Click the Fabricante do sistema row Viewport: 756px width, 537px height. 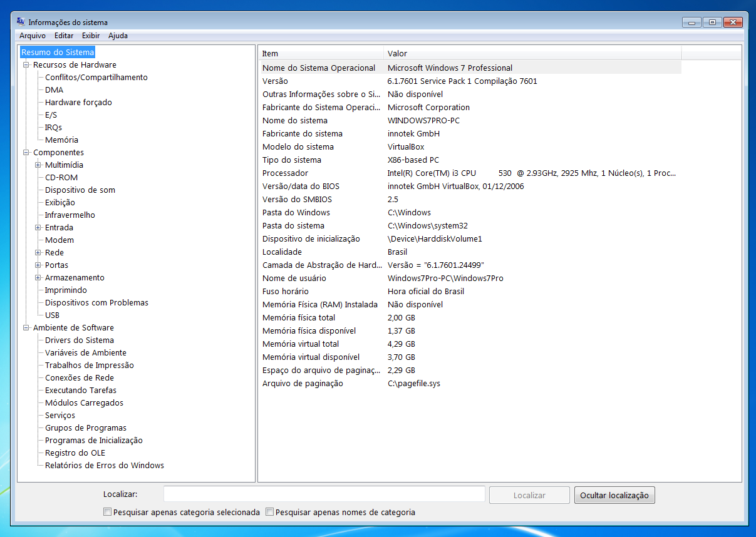[x=470, y=133]
